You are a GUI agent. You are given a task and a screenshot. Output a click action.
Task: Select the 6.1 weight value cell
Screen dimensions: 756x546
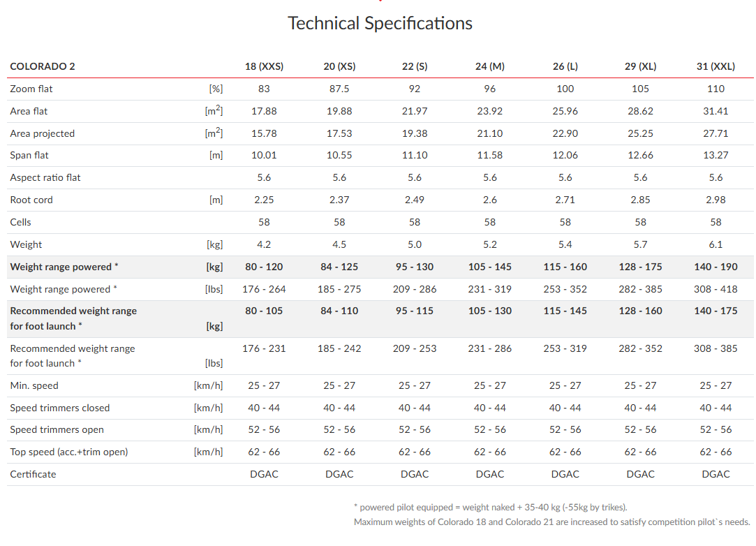pyautogui.click(x=716, y=244)
